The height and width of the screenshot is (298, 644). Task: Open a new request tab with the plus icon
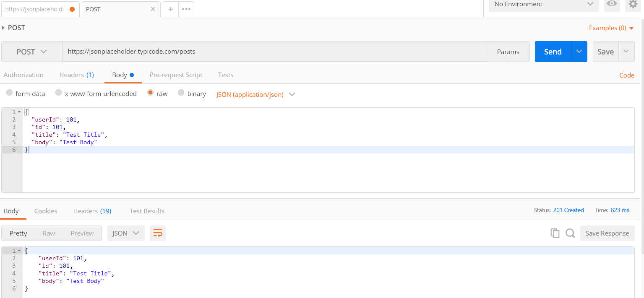[170, 9]
